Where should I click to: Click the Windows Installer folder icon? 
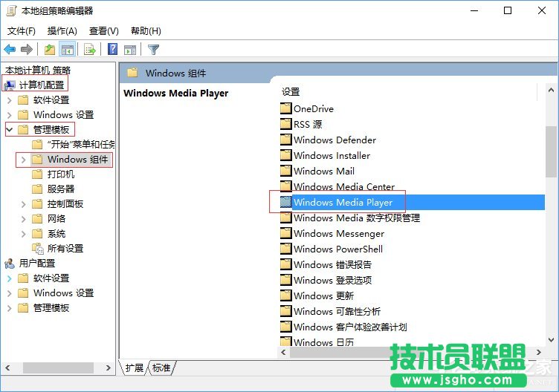pos(286,155)
